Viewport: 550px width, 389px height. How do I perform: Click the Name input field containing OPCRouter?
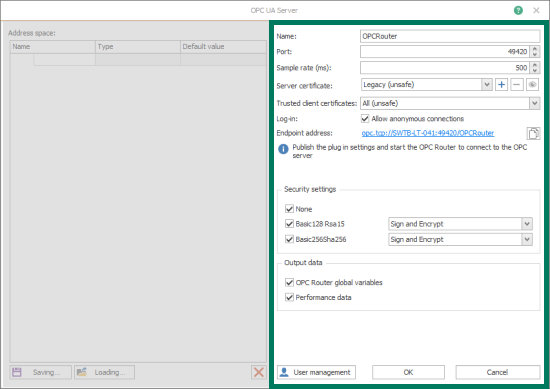(450, 36)
